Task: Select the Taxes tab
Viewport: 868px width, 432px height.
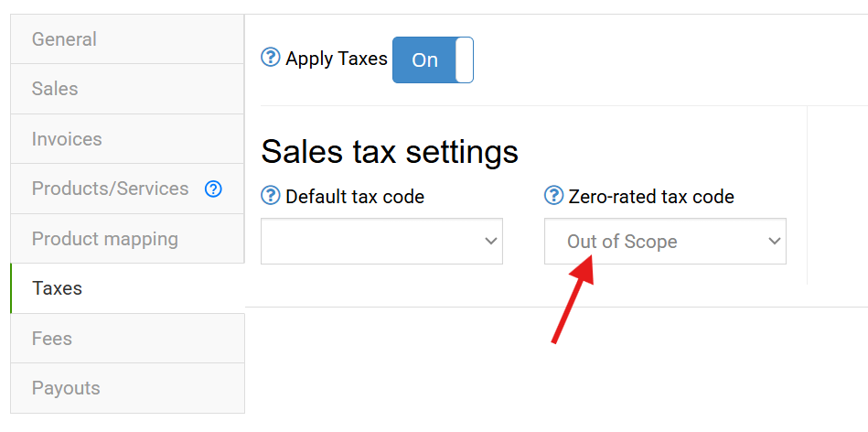Action: click(57, 288)
